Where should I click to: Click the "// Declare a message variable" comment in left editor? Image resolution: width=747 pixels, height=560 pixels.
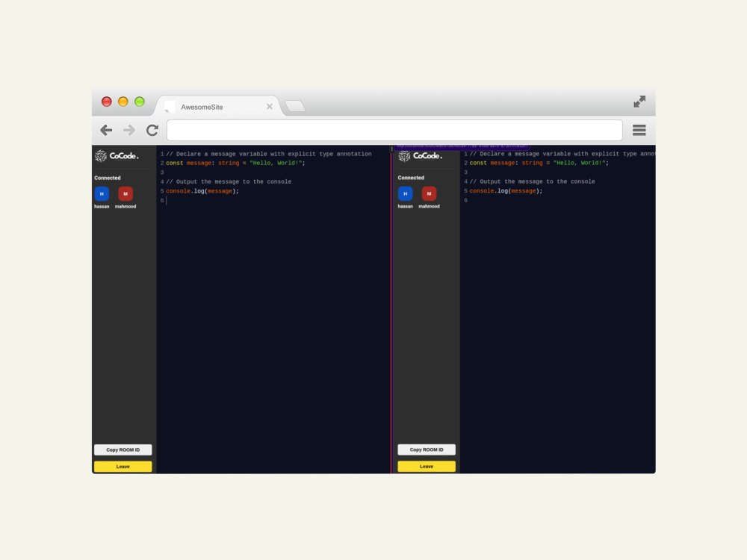click(269, 154)
